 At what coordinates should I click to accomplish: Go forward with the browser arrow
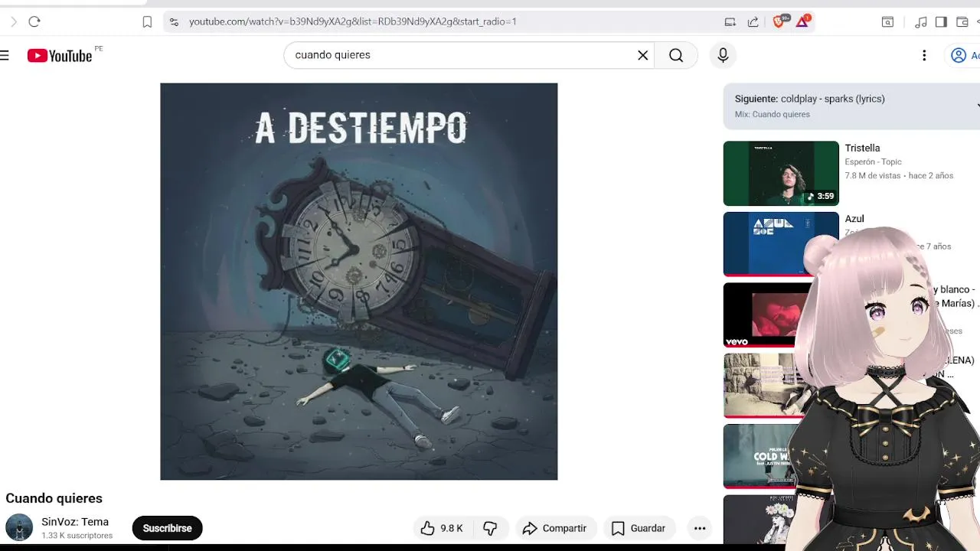[x=13, y=21]
